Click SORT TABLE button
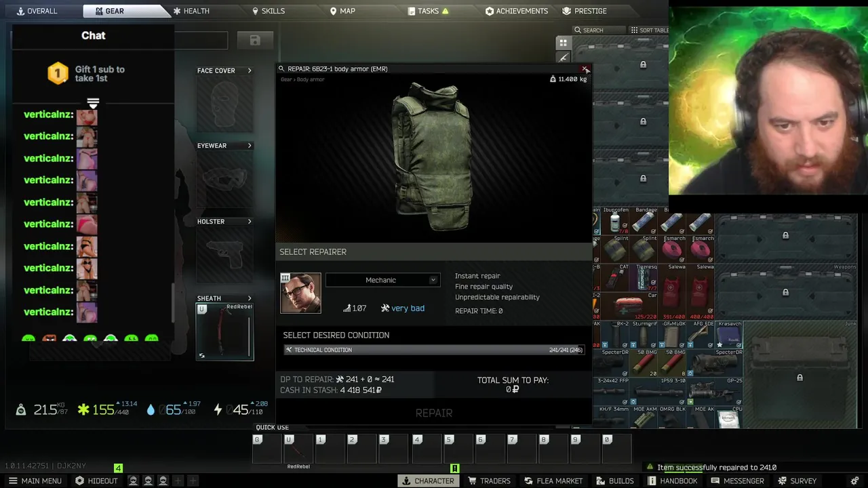 click(649, 30)
